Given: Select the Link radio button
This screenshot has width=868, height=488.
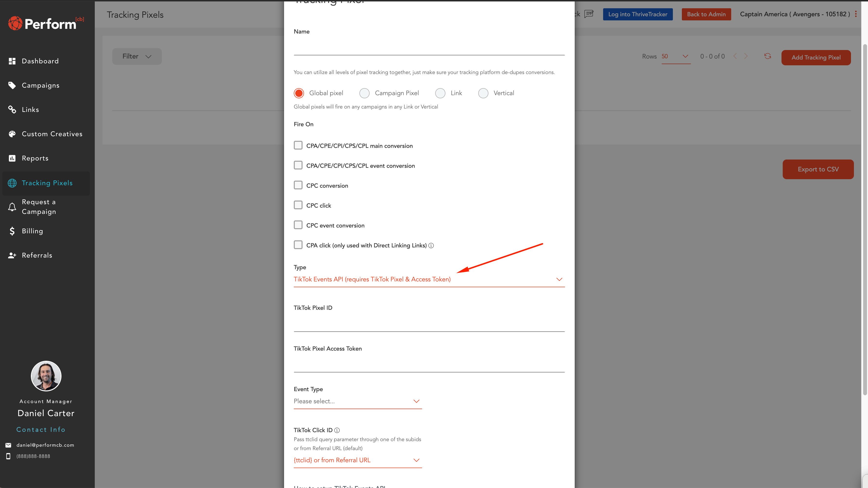Looking at the screenshot, I should point(440,93).
